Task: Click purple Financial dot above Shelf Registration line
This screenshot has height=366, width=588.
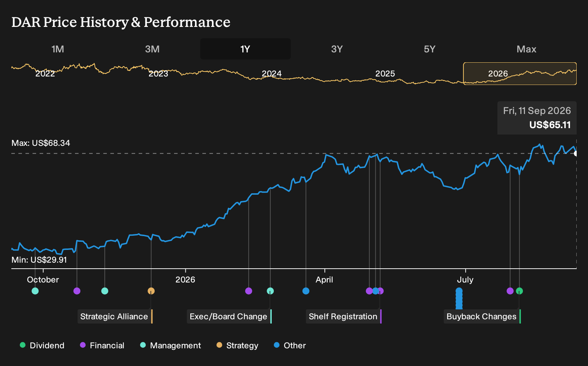Action: (x=380, y=291)
